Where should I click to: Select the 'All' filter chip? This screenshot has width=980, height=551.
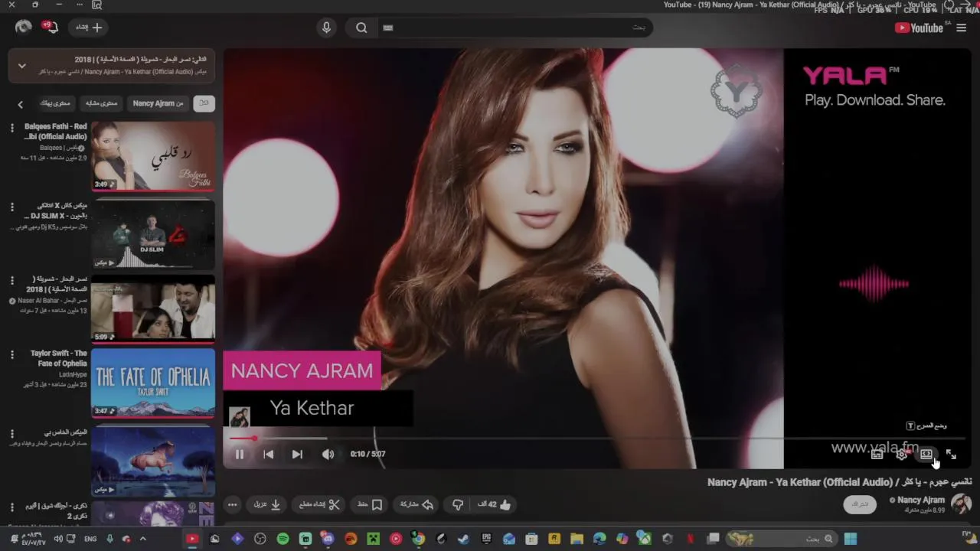(204, 103)
